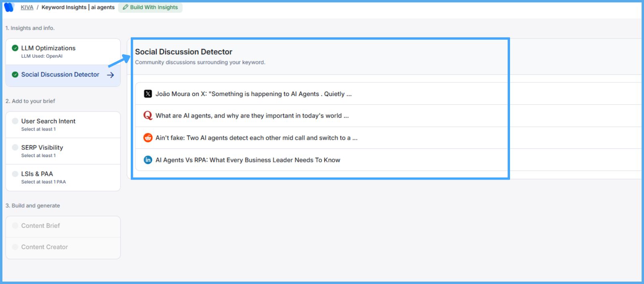This screenshot has height=284, width=644.
Task: Click the Build With Insights button
Action: [150, 7]
